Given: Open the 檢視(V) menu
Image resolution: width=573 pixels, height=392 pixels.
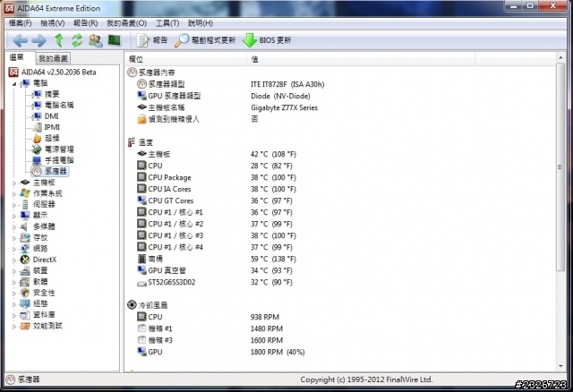Looking at the screenshot, I should (x=53, y=23).
